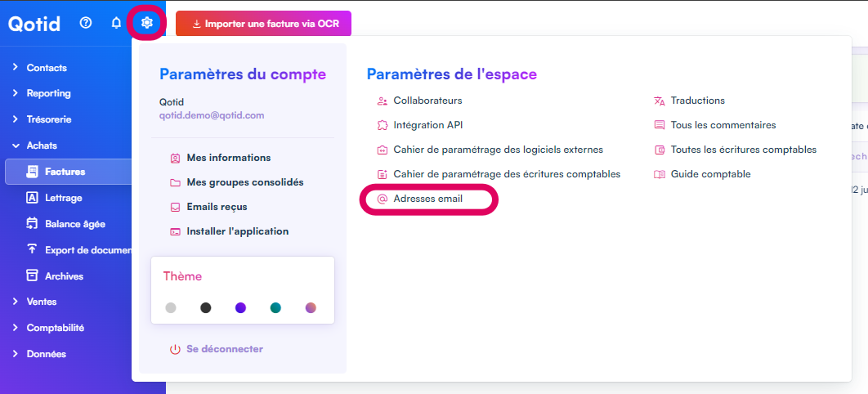Click the settings gear icon
This screenshot has height=394, width=868.
point(147,23)
